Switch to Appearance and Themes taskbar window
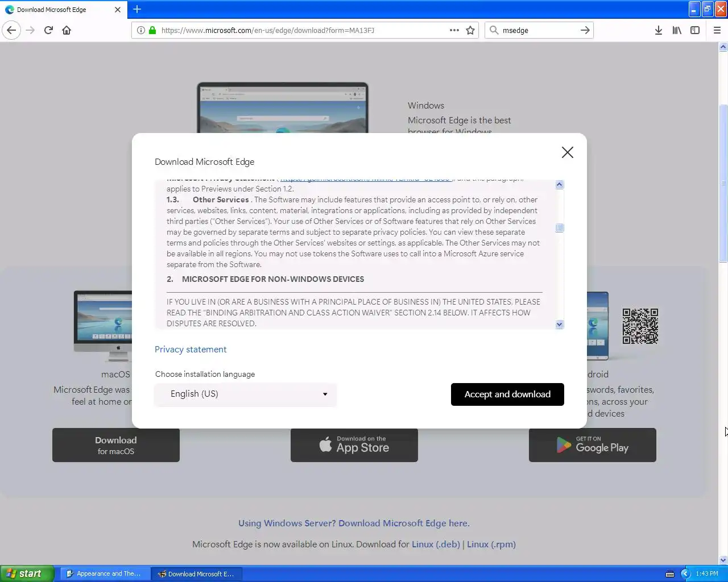This screenshot has height=582, width=728. tap(105, 573)
